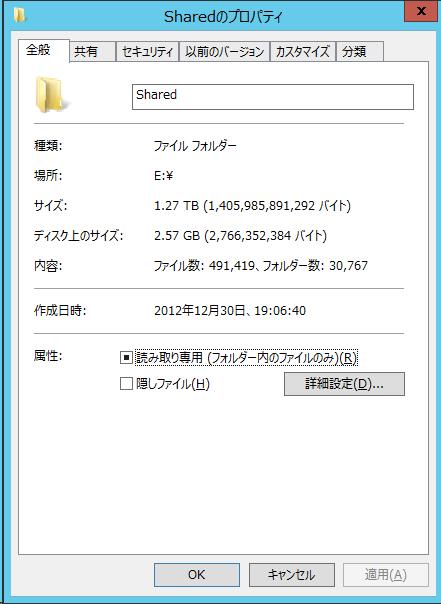Viewport: 441px width, 604px height.
Task: Click the 適用(A) apply button
Action: [x=386, y=575]
